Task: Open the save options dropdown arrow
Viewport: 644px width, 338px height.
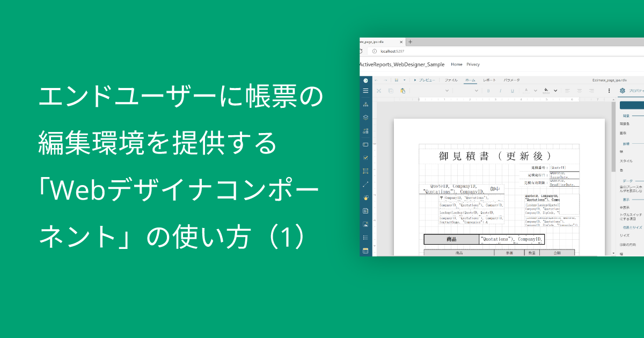Action: pyautogui.click(x=404, y=80)
